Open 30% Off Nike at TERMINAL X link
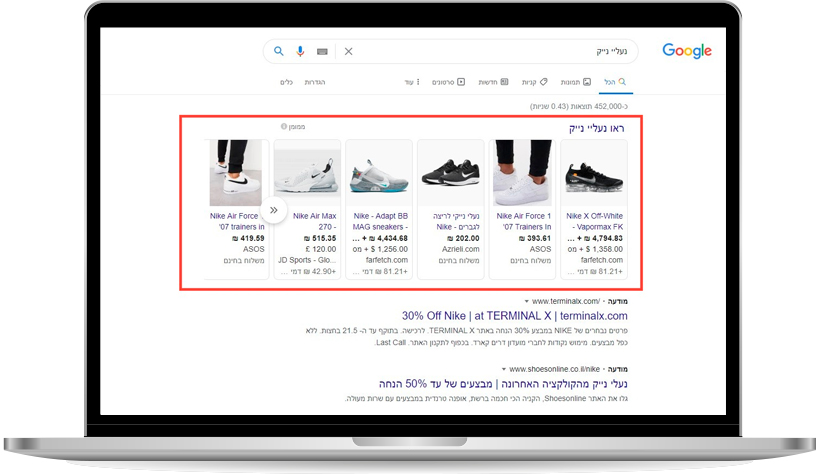Viewport: 816px width, 474px height. pos(515,316)
